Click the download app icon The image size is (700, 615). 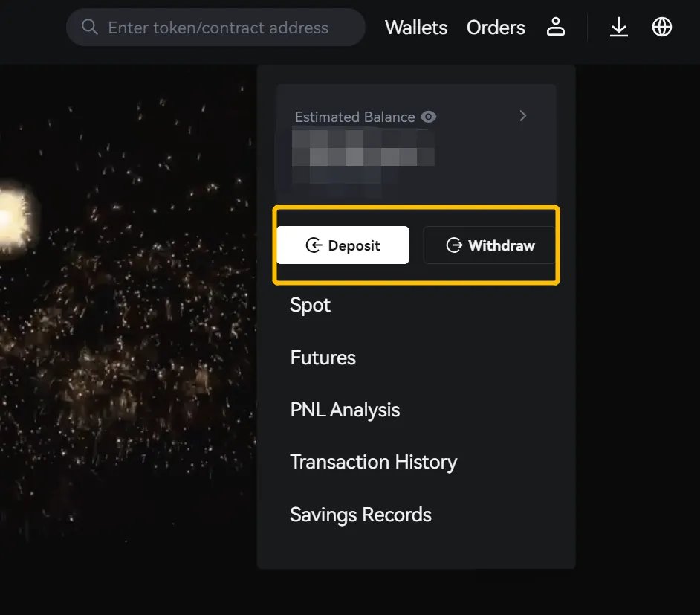pos(618,28)
